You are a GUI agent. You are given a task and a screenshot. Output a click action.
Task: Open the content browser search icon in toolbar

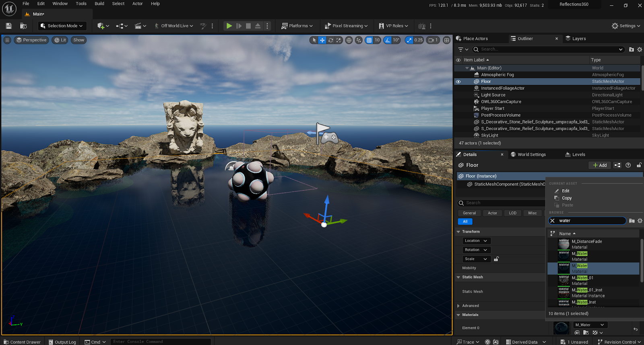[x=23, y=26]
